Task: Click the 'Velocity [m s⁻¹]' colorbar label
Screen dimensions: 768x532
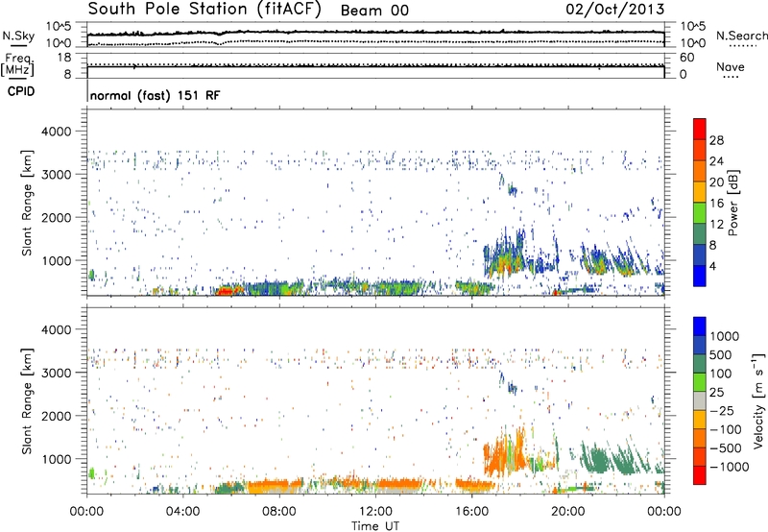Action: point(758,400)
